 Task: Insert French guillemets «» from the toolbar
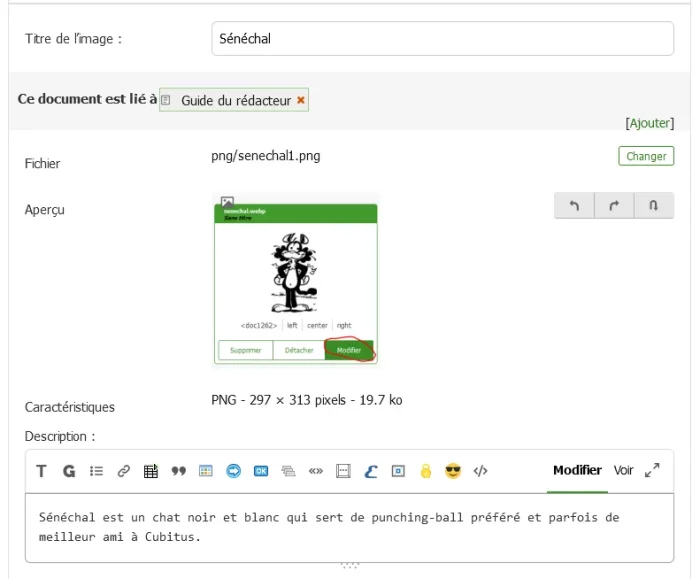[316, 471]
